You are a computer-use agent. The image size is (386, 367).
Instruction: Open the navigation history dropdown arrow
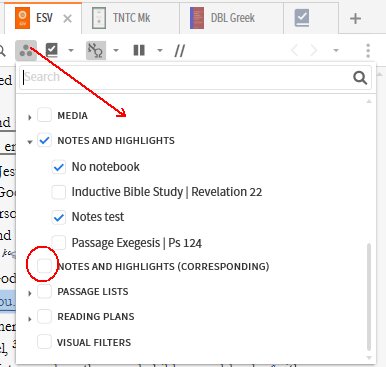pos(336,51)
